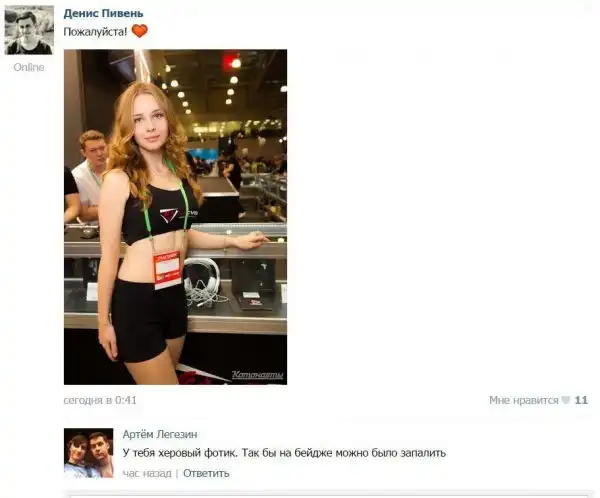Open Денис Пивень's profile avatar
The image size is (600, 498).
click(29, 30)
